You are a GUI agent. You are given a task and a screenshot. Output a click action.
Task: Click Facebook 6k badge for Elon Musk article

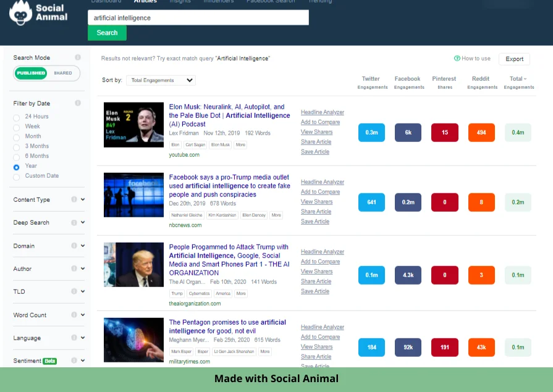point(408,133)
